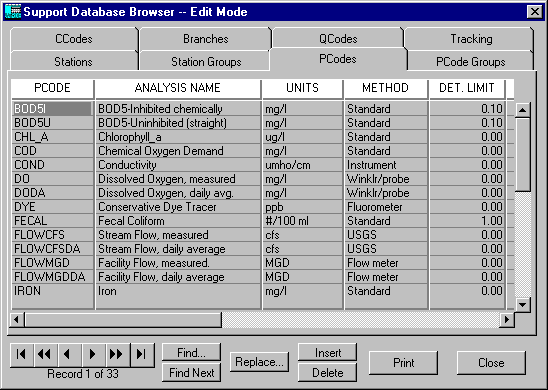The height and width of the screenshot is (390, 548).
Task: Click the vertical scrollbar thumb
Action: pyautogui.click(x=522, y=155)
